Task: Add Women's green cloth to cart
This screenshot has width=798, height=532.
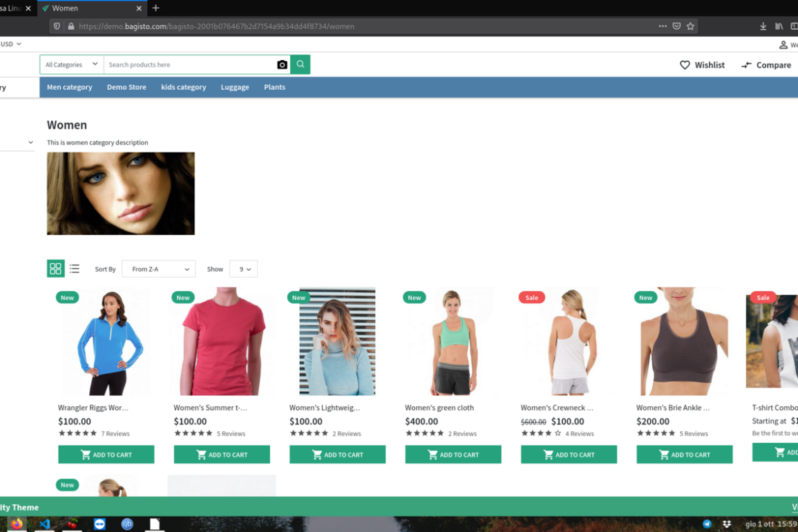Action: [x=453, y=455]
